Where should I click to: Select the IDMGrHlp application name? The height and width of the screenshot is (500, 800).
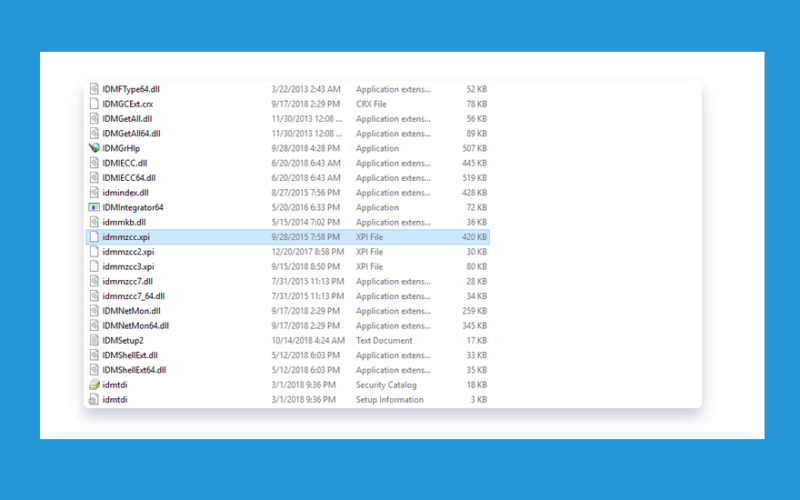(121, 148)
